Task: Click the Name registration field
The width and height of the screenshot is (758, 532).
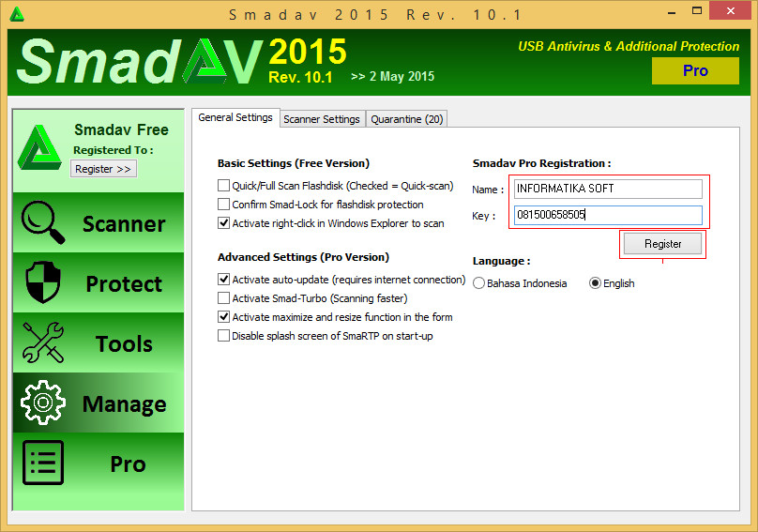Action: pos(608,189)
